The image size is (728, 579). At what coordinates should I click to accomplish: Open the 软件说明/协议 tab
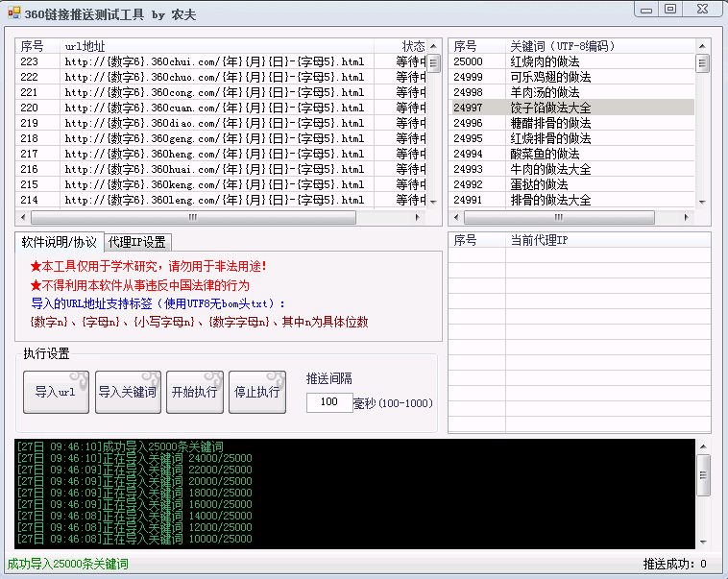(59, 241)
